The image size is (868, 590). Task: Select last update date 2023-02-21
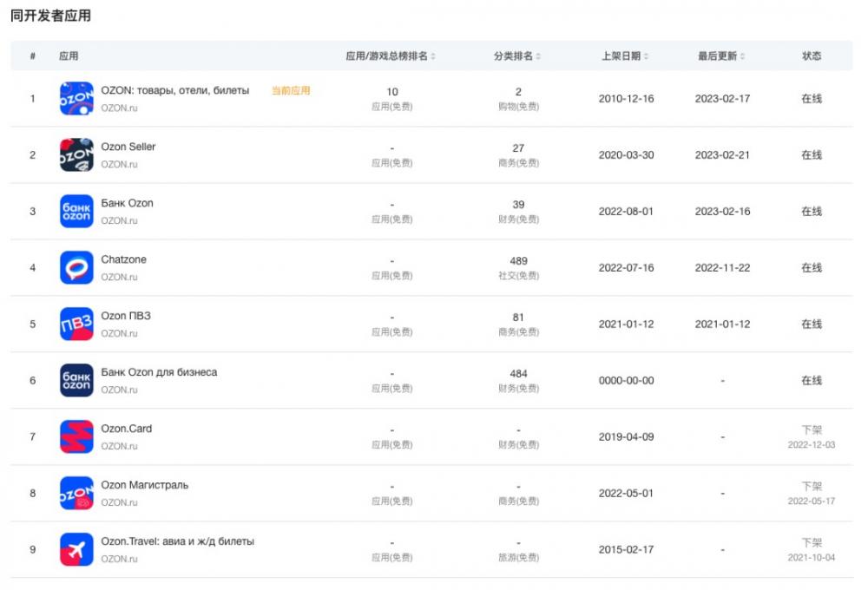[722, 155]
